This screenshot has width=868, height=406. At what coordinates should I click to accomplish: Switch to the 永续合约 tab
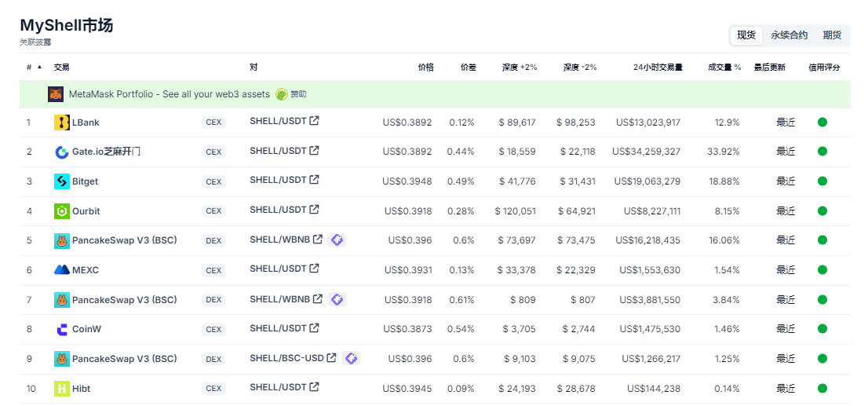(x=789, y=35)
